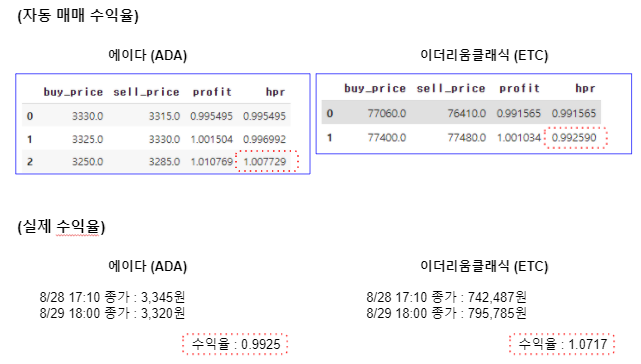Click highlighted ETC hpr 0.992590
Viewport: 641px width, 364px height.
(x=574, y=137)
